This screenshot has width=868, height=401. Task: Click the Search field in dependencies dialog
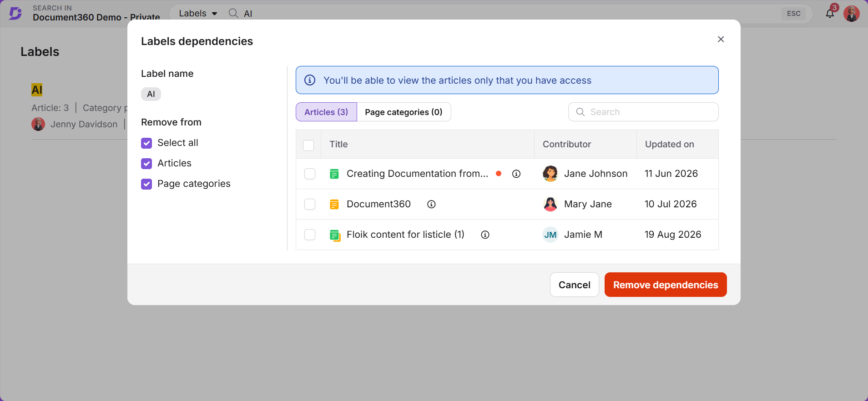[x=643, y=112]
